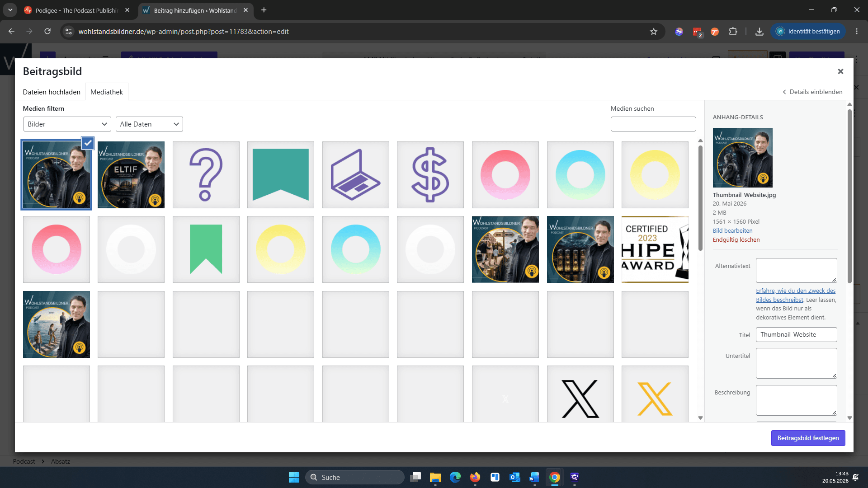
Task: Switch to the Mediathek tab
Action: tap(107, 92)
